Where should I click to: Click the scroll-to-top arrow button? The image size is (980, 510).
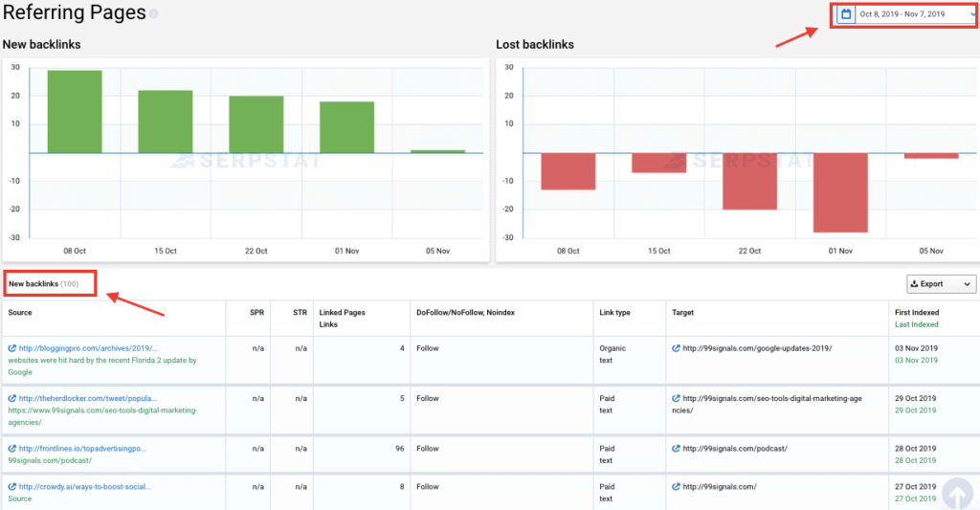(957, 492)
